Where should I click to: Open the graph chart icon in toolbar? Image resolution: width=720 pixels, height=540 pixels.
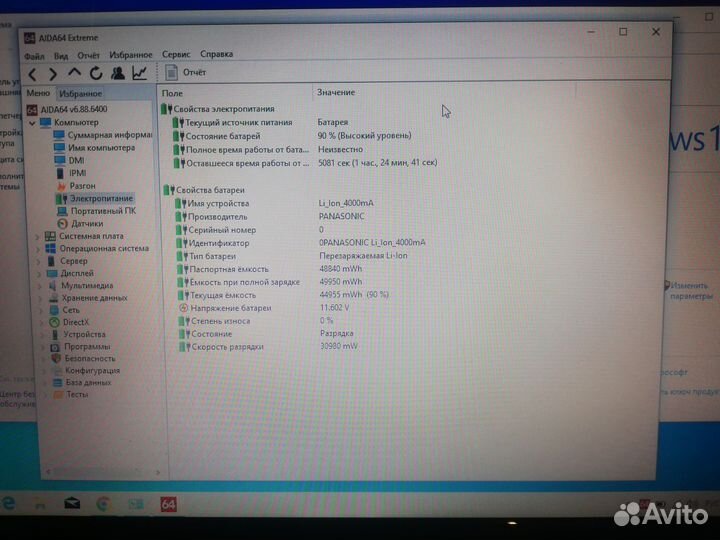click(x=140, y=73)
